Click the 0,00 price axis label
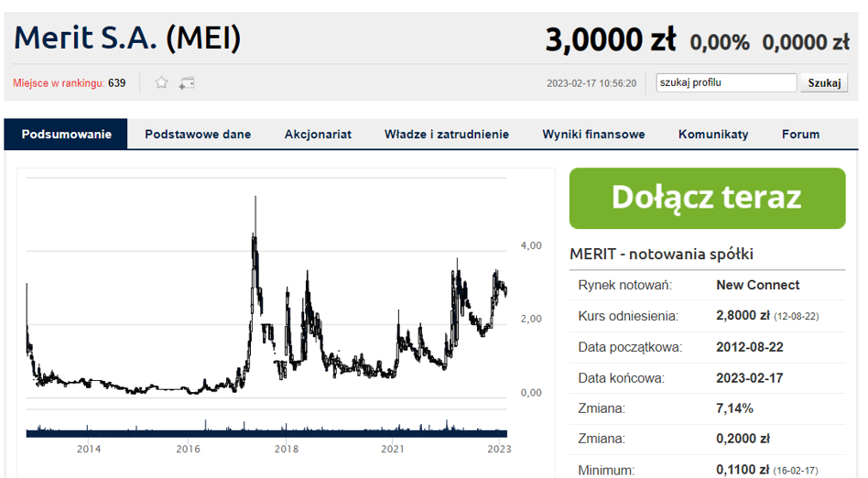The image size is (868, 478). click(x=531, y=393)
